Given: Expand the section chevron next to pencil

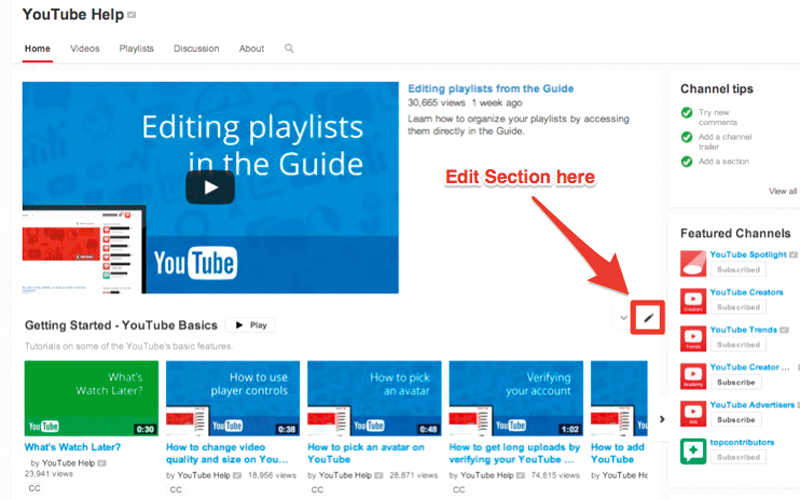Looking at the screenshot, I should [624, 318].
